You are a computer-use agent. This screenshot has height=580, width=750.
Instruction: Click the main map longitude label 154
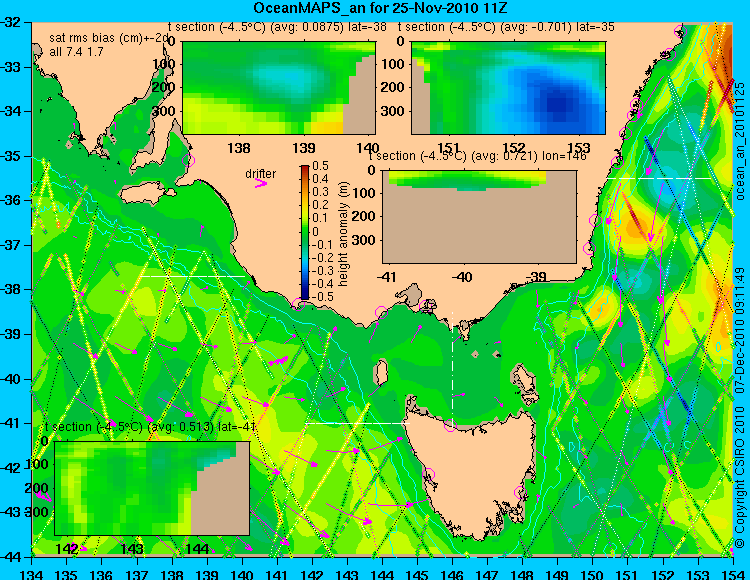click(x=733, y=574)
